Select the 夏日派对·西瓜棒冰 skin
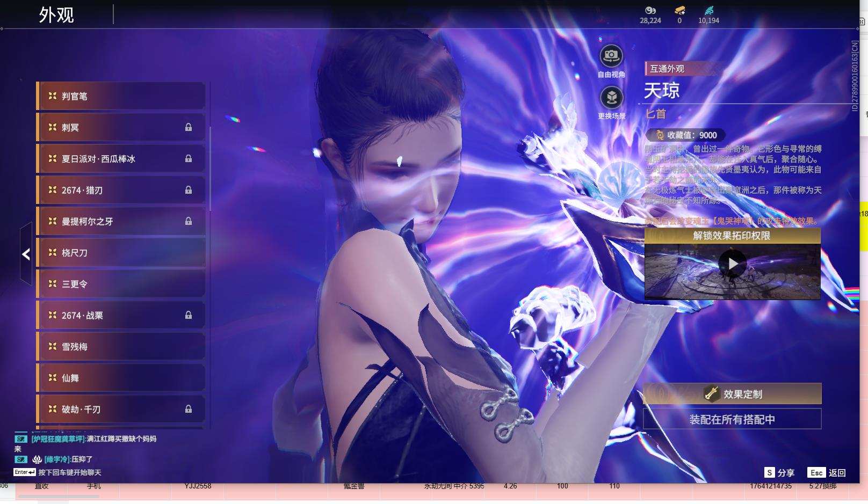 tap(121, 159)
